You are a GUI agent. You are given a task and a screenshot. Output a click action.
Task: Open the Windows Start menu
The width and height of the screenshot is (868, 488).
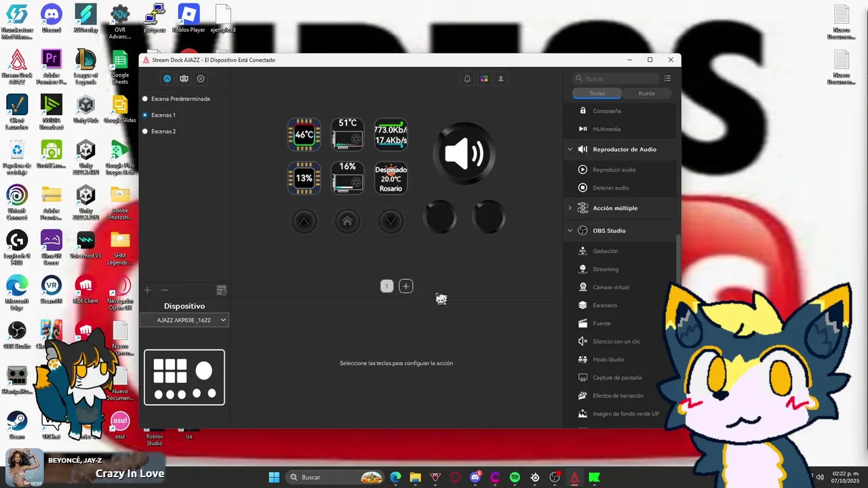274,477
